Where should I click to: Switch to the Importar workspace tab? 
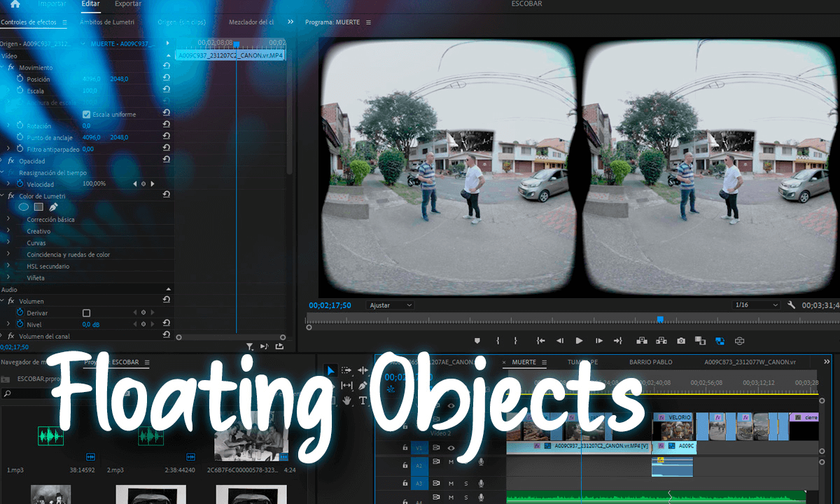(x=52, y=3)
